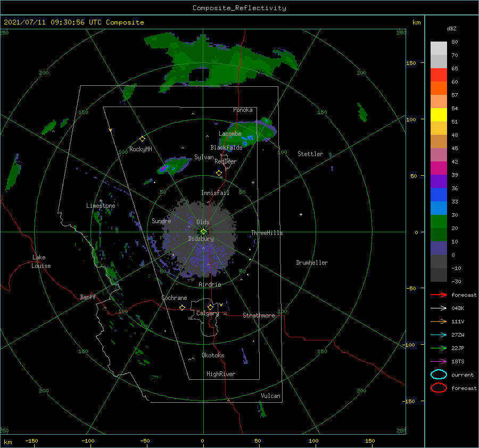
Task: Click the Stettler town label
Action: coord(310,154)
